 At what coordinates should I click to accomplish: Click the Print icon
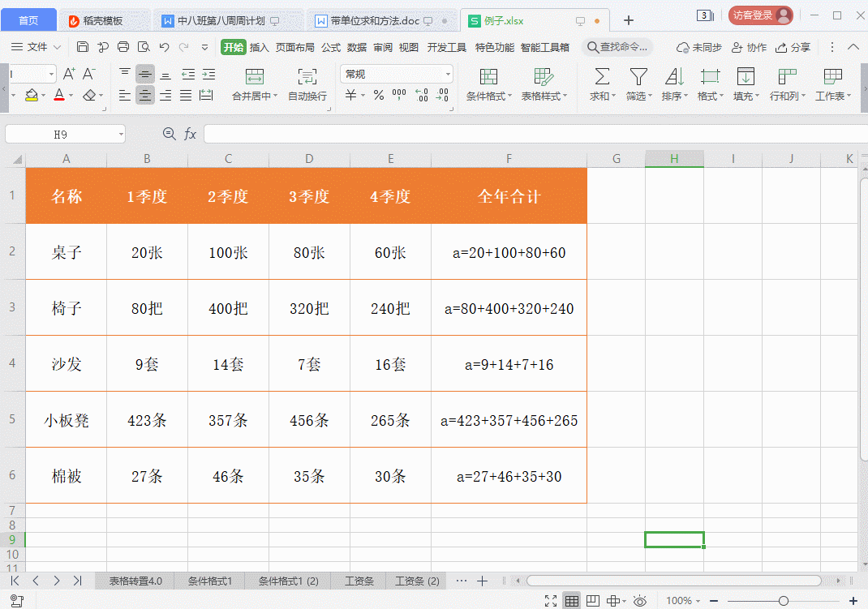tap(122, 47)
